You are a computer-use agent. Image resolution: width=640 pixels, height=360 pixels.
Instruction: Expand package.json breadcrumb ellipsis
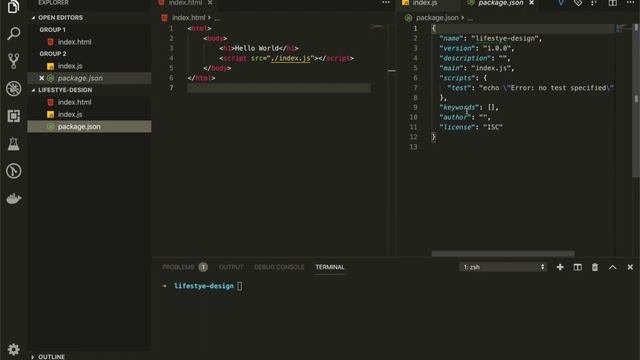(470, 18)
